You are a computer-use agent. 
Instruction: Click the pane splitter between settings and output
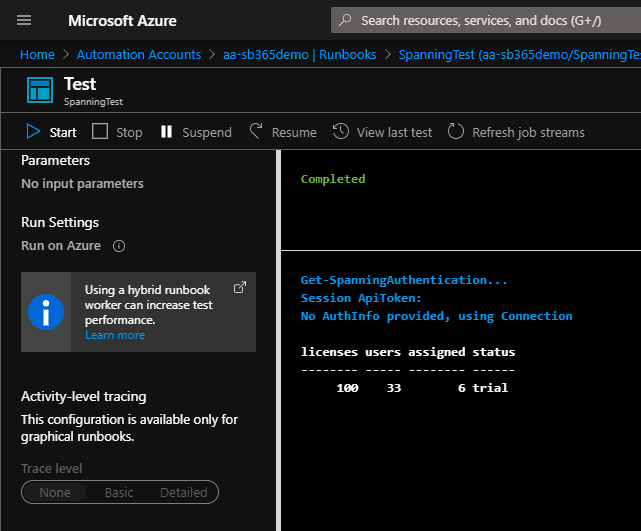tap(278, 340)
